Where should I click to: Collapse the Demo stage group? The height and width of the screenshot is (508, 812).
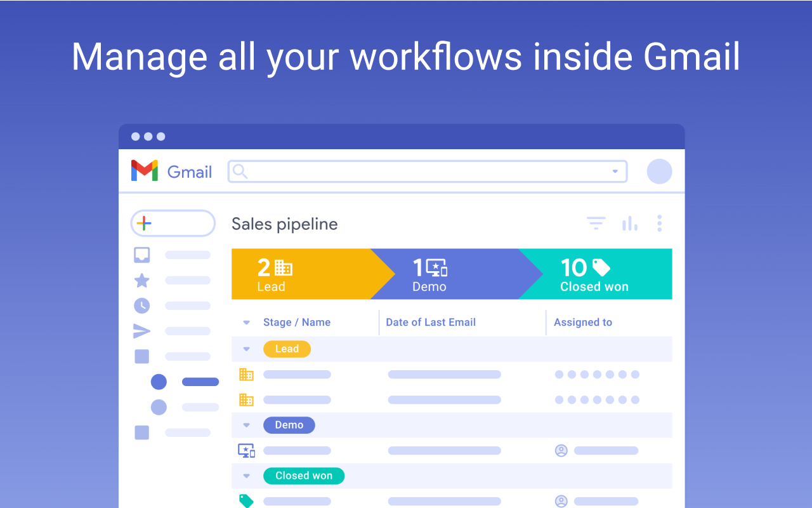click(247, 425)
